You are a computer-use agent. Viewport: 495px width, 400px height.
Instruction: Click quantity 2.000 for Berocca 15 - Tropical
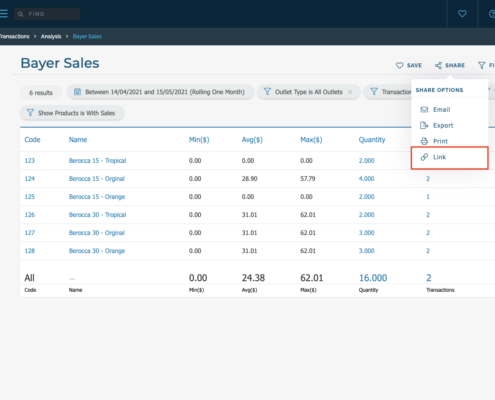click(x=366, y=161)
